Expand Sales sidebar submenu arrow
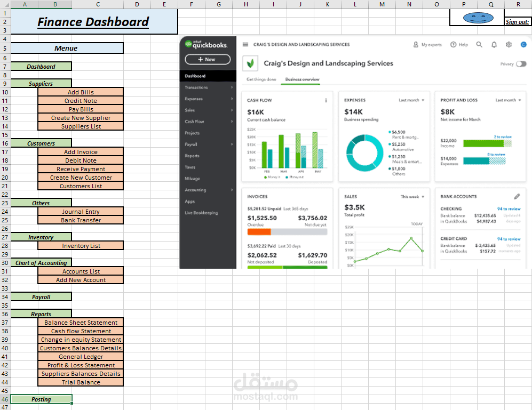The height and width of the screenshot is (410, 532). pyautogui.click(x=232, y=110)
